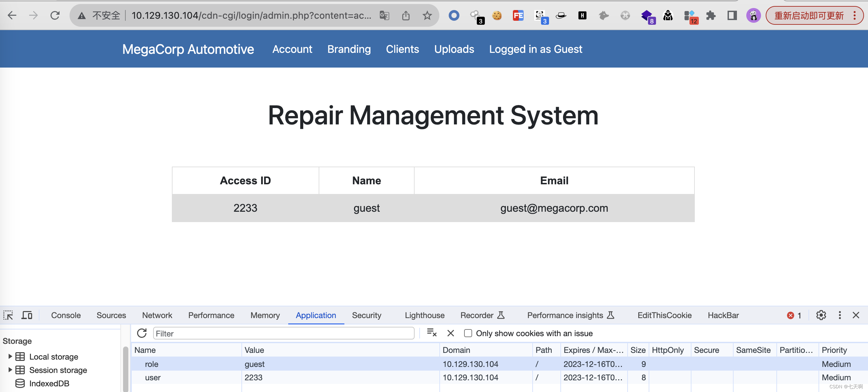This screenshot has width=868, height=392.
Task: Bookmark this page with star icon
Action: coord(427,15)
